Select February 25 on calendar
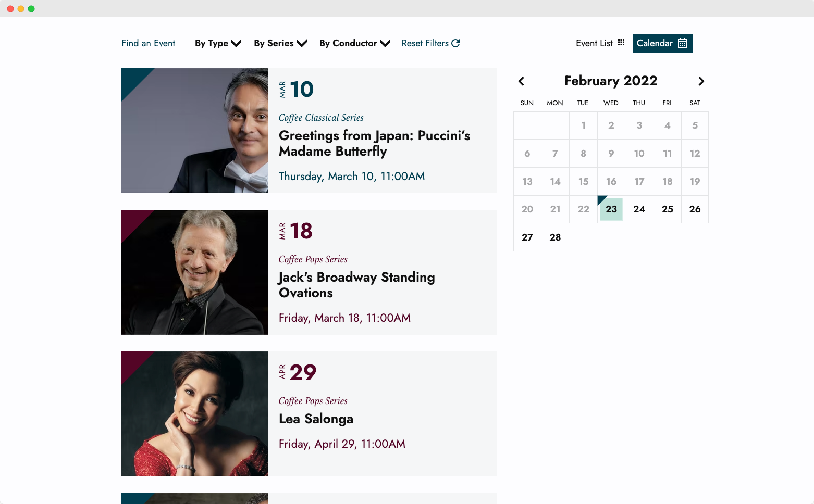 click(x=668, y=209)
